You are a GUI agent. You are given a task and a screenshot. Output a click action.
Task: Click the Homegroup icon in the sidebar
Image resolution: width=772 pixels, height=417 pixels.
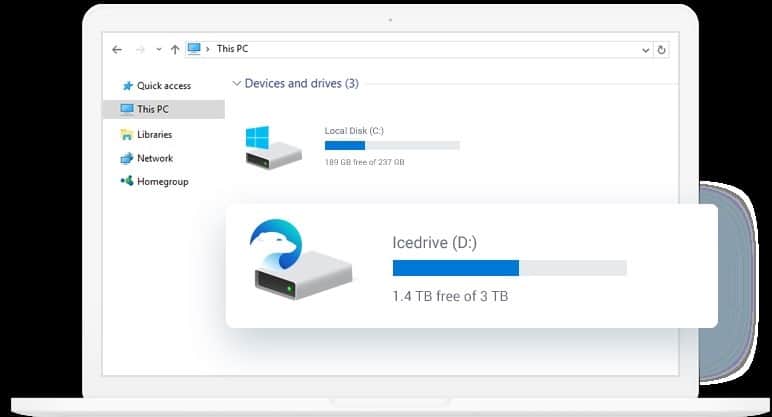pyautogui.click(x=127, y=181)
